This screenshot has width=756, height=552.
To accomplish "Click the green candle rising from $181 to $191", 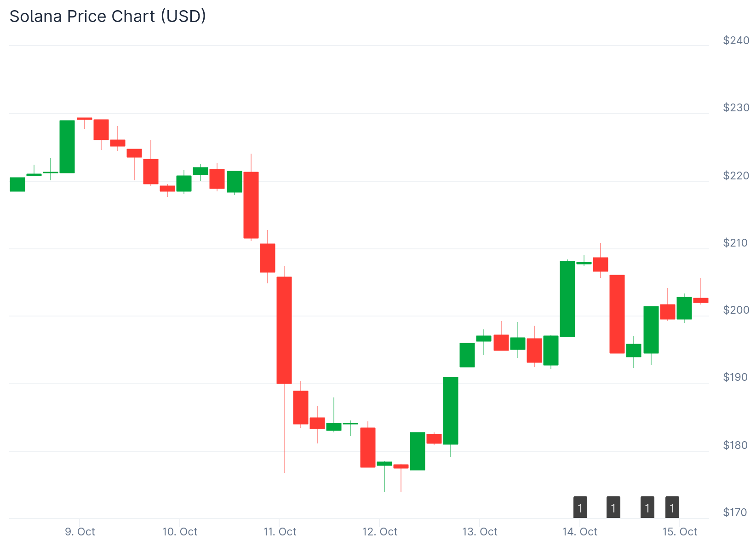I will (451, 411).
